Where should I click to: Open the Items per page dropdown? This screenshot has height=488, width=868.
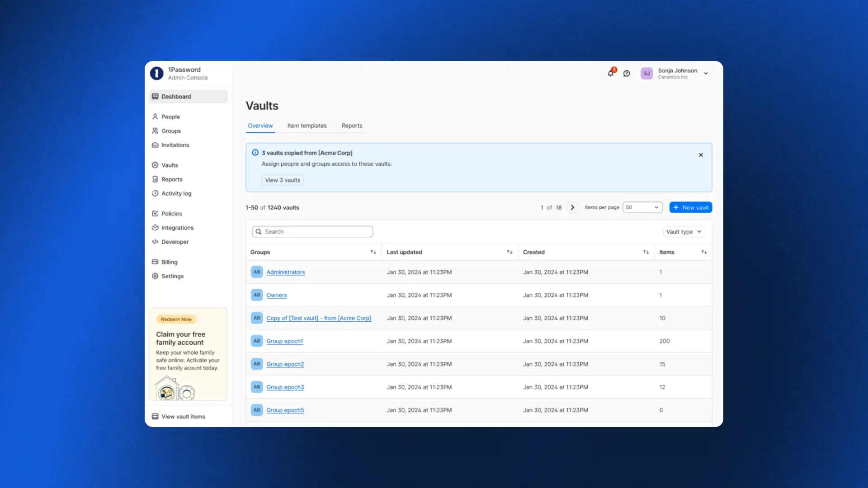tap(642, 207)
